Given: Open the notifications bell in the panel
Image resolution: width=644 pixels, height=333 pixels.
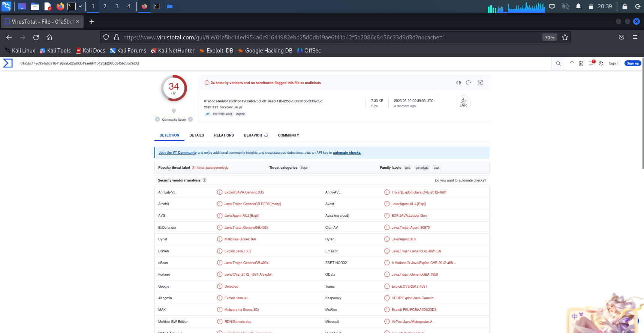Looking at the screenshot, I should tap(578, 6).
